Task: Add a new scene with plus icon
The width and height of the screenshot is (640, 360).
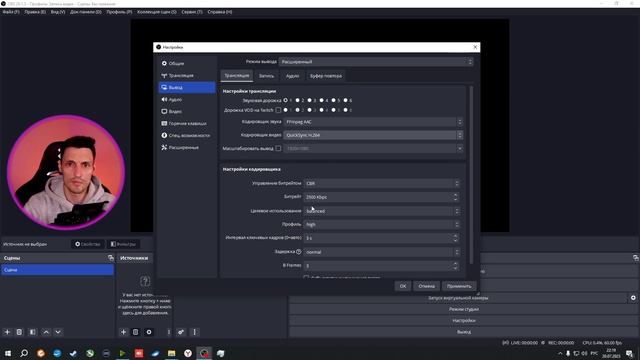Action: click(x=7, y=332)
